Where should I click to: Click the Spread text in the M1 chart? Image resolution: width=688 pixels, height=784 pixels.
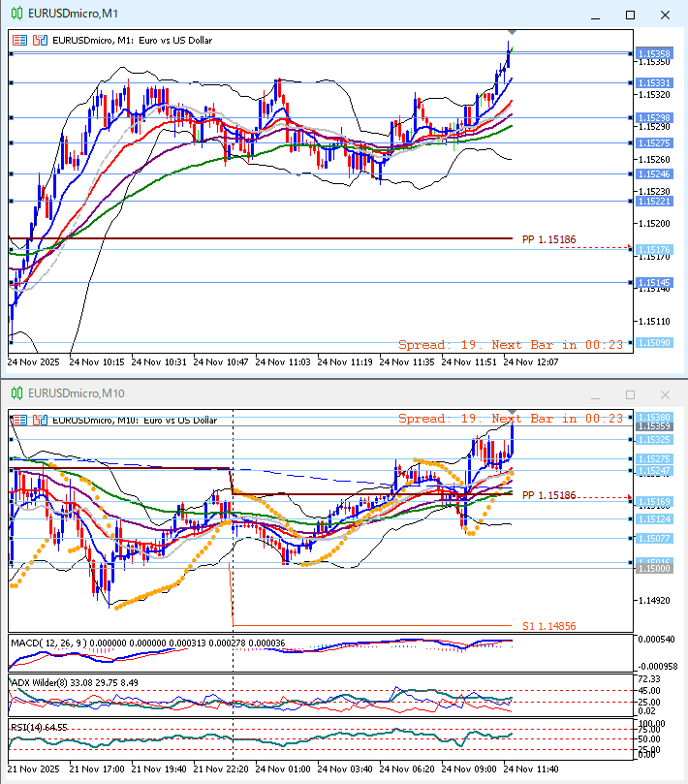tap(422, 344)
